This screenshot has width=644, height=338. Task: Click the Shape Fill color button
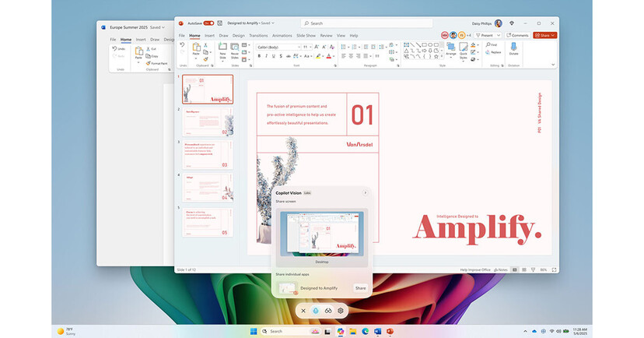[473, 45]
